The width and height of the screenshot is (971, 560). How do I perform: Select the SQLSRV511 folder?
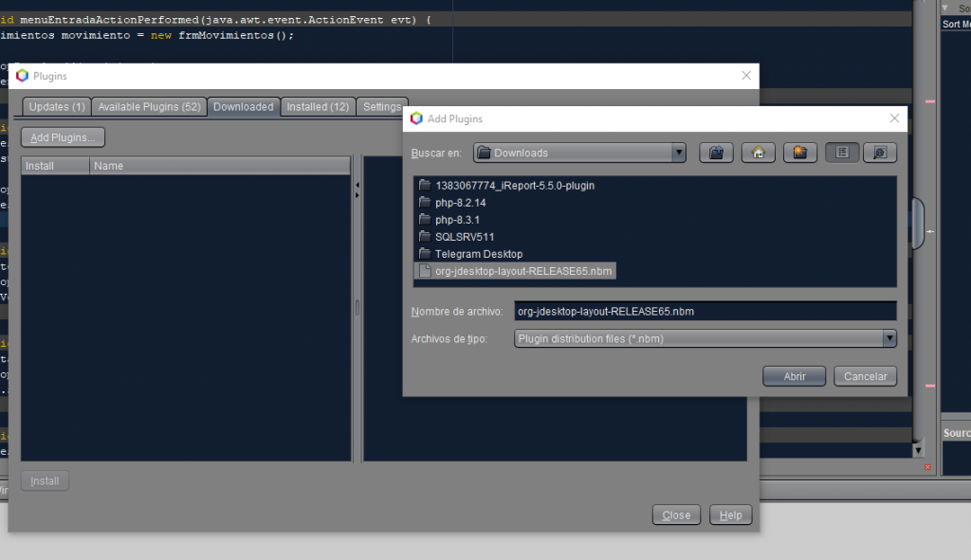click(465, 237)
